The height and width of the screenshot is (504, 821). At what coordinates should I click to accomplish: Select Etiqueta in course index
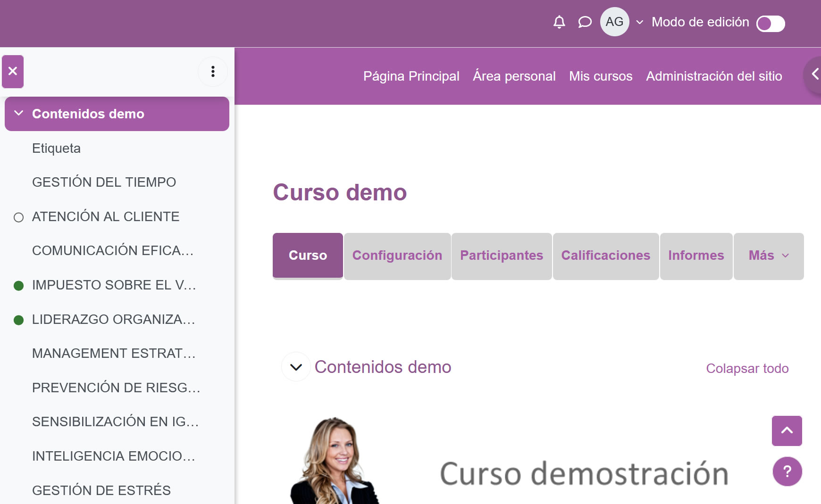tap(56, 148)
